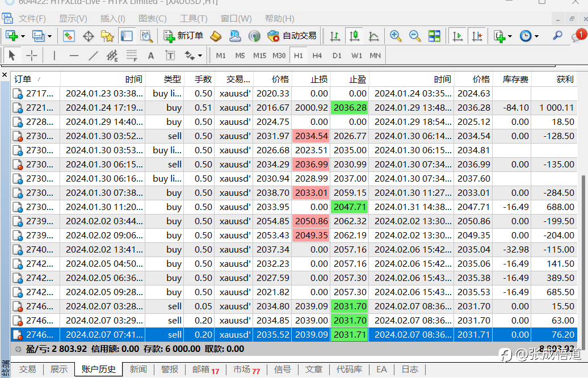Sort by the 获利 column header
588x378 pixels.
pos(555,79)
